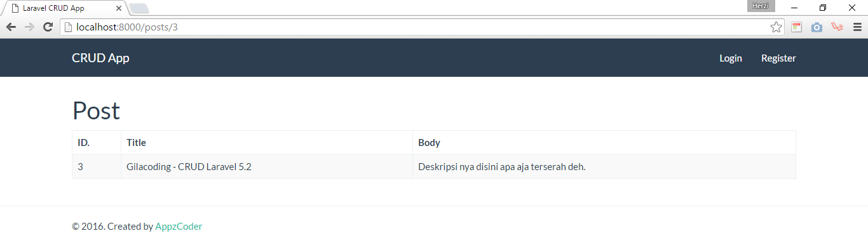The height and width of the screenshot is (245, 868).
Task: Click the page icon in the address bar
Action: (x=68, y=27)
